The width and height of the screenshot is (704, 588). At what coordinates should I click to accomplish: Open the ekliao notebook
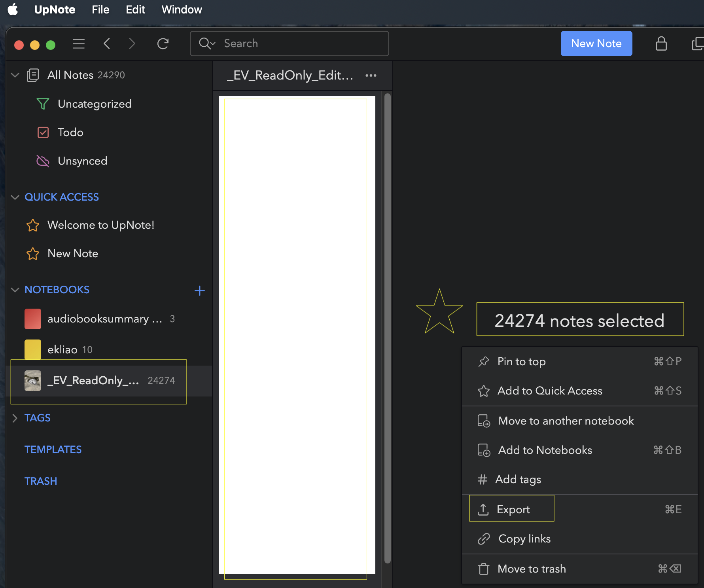tap(109, 350)
